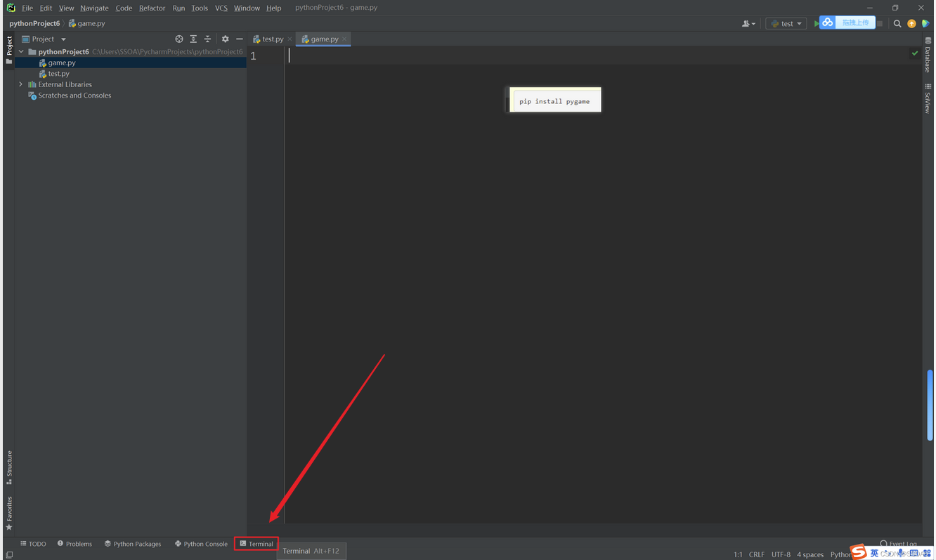The height and width of the screenshot is (560, 936).
Task: Open the Python Console tool window
Action: (x=202, y=544)
